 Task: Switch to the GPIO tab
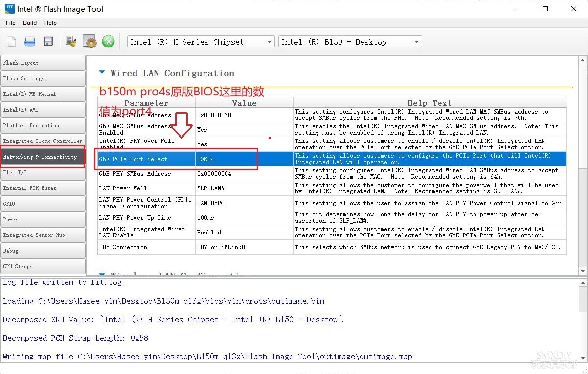(43, 204)
